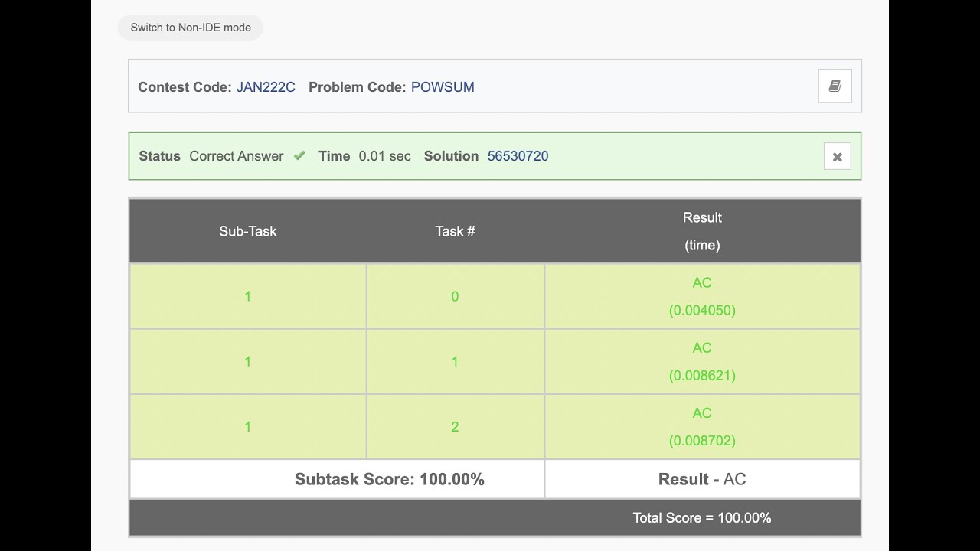Viewport: 980px width, 551px height.
Task: Click the Contest Code label
Action: coord(185,87)
